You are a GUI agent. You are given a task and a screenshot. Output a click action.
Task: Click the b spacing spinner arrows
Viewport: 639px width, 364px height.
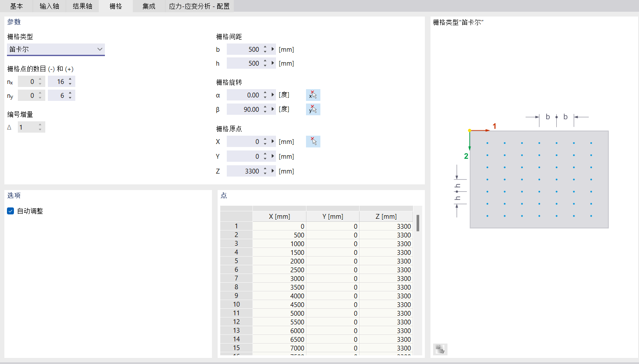[265, 49]
